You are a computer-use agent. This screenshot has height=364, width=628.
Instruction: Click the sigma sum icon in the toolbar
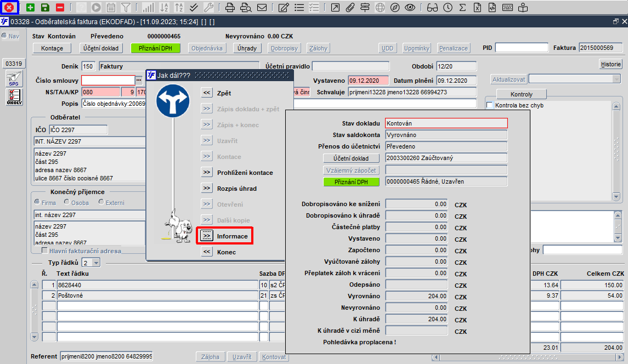point(462,8)
